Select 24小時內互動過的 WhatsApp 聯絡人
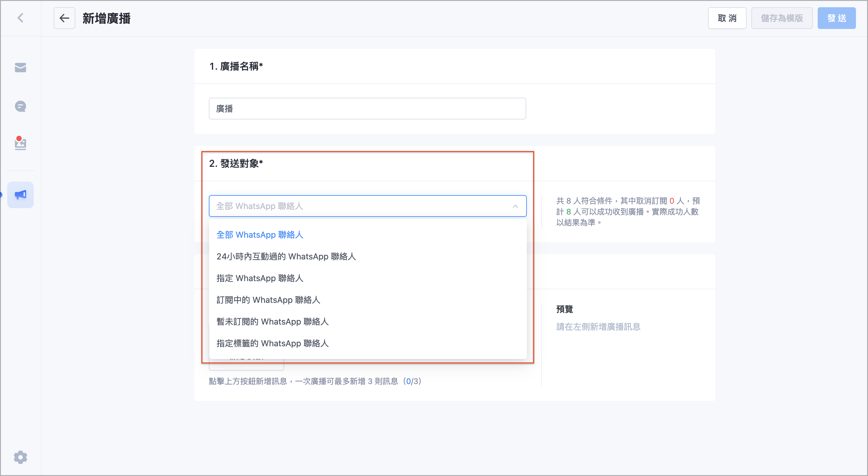 368,256
